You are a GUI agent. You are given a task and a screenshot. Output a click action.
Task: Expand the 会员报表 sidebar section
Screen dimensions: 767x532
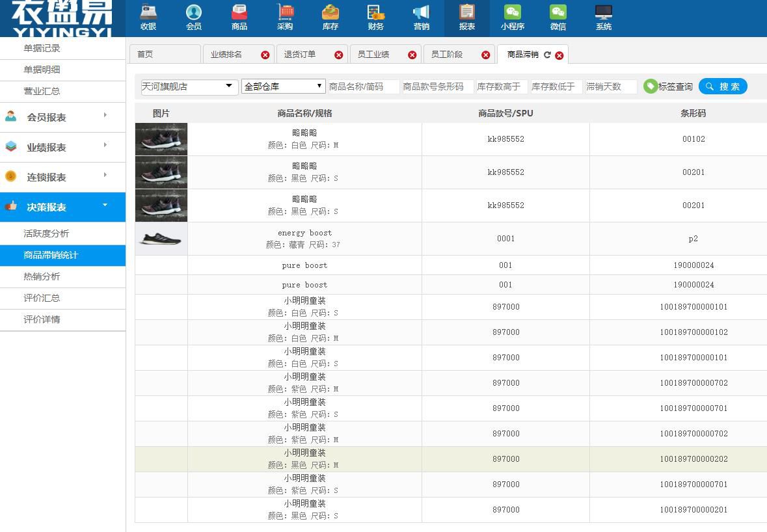(62, 117)
